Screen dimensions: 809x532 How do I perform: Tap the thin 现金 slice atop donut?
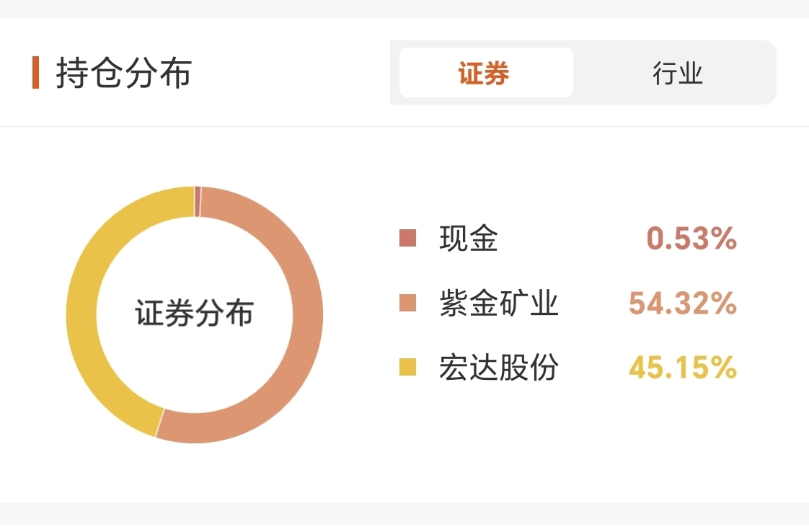(198, 201)
